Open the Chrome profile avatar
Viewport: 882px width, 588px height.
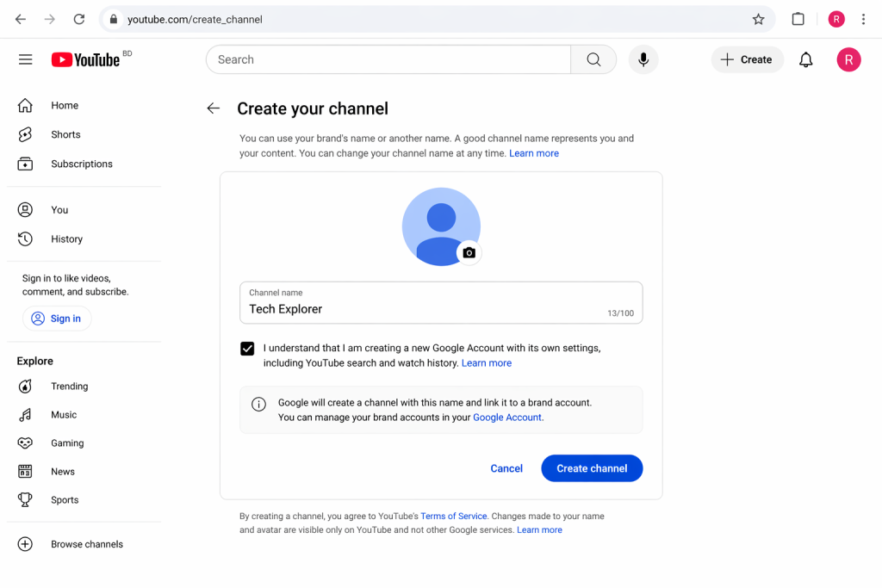point(835,19)
